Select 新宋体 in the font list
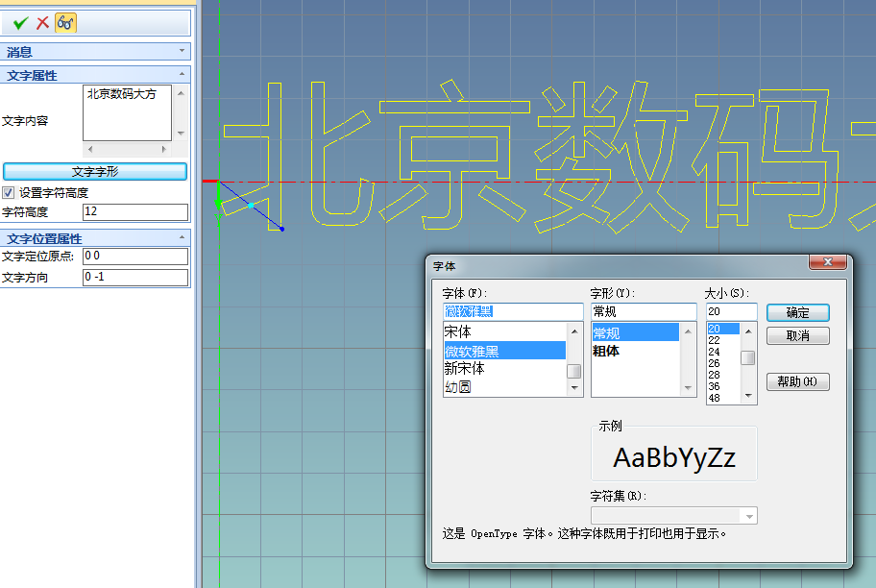 tap(504, 368)
